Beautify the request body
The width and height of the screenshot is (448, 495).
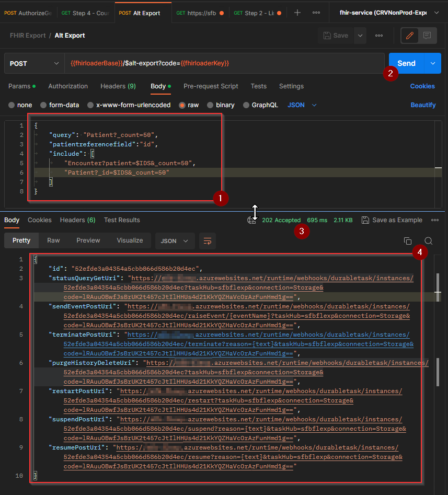coord(423,105)
